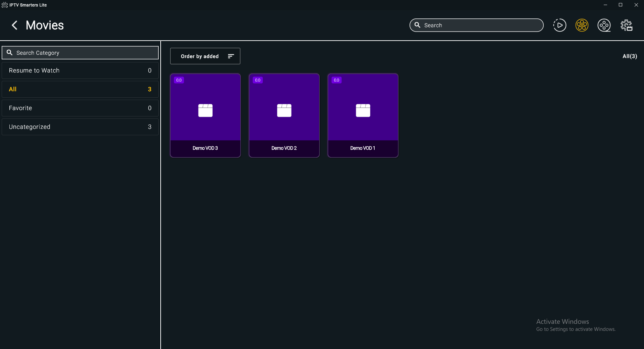Open the Demo VOD 1 movie
The image size is (644, 349).
[x=363, y=115]
